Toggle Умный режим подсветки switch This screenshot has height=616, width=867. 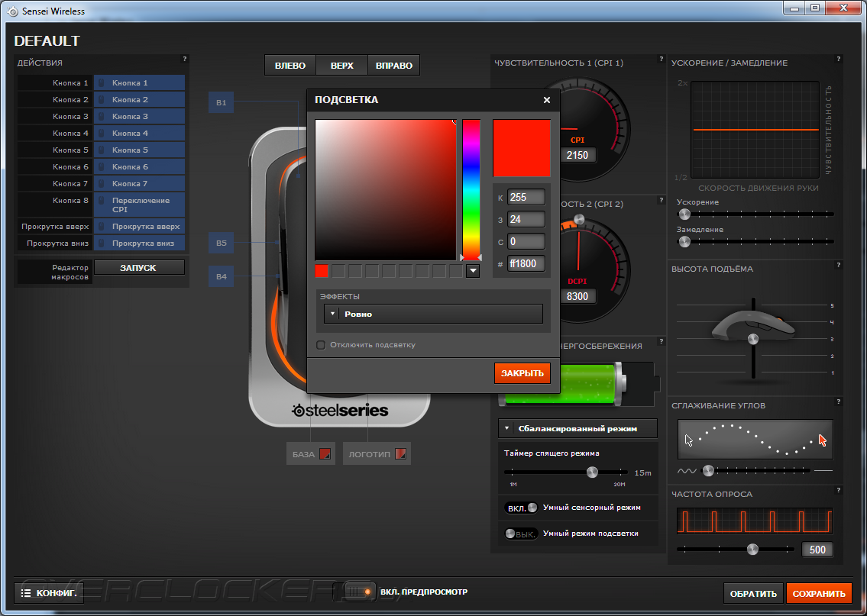tap(522, 534)
